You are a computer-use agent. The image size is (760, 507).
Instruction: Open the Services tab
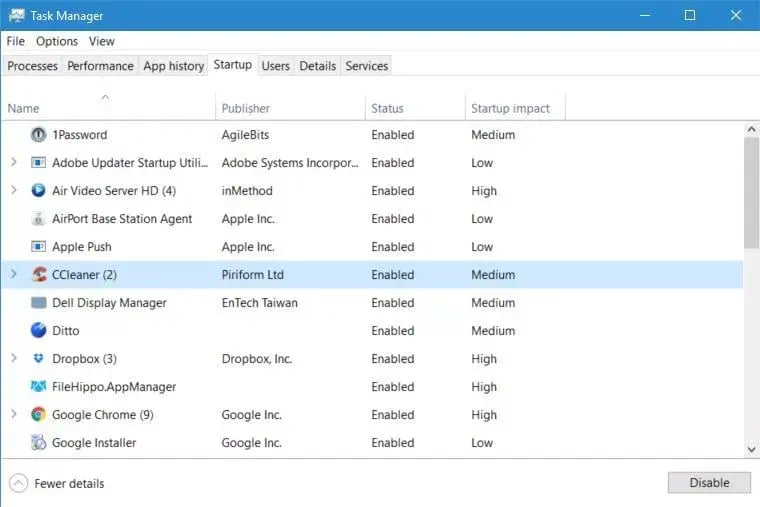click(366, 66)
